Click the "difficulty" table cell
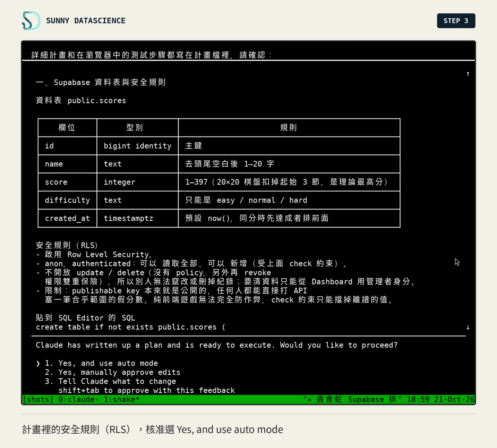Image resolution: width=497 pixels, height=448 pixels. [x=67, y=200]
